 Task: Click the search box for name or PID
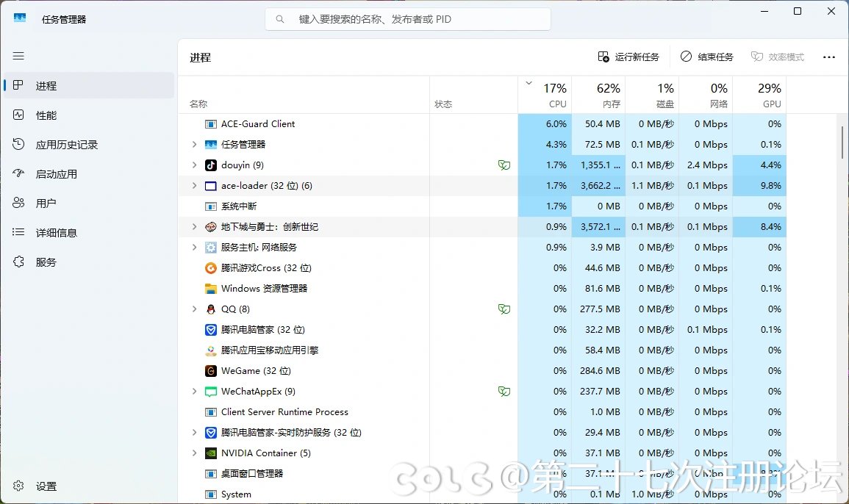coord(408,19)
